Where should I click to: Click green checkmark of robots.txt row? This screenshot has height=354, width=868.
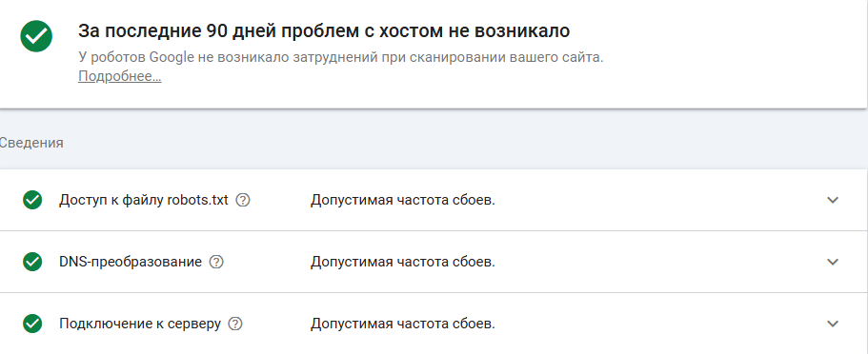[x=32, y=200]
